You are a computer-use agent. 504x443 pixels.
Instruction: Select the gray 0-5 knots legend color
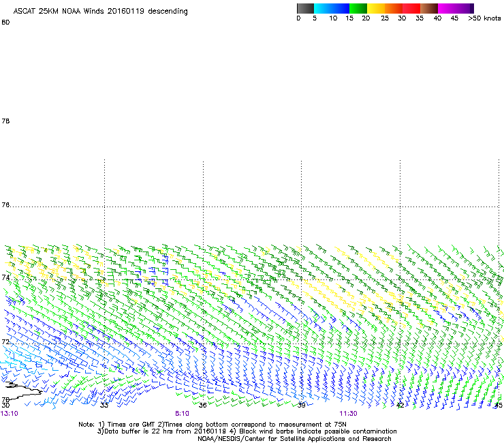click(305, 8)
